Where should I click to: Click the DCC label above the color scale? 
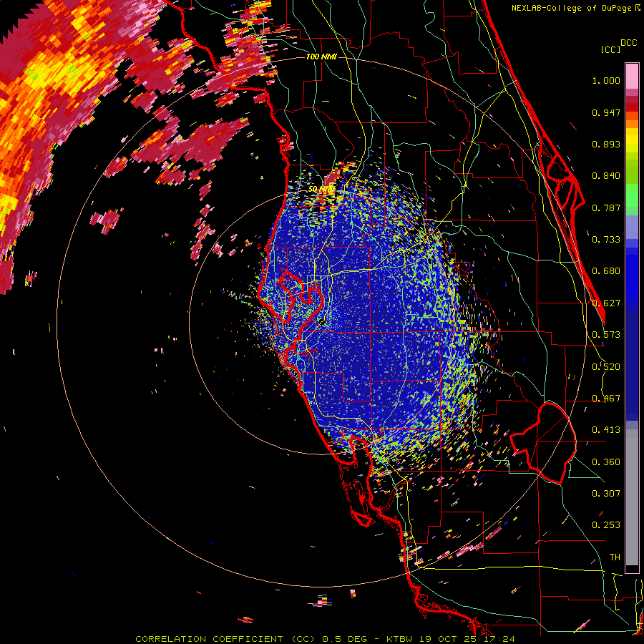pyautogui.click(x=628, y=43)
